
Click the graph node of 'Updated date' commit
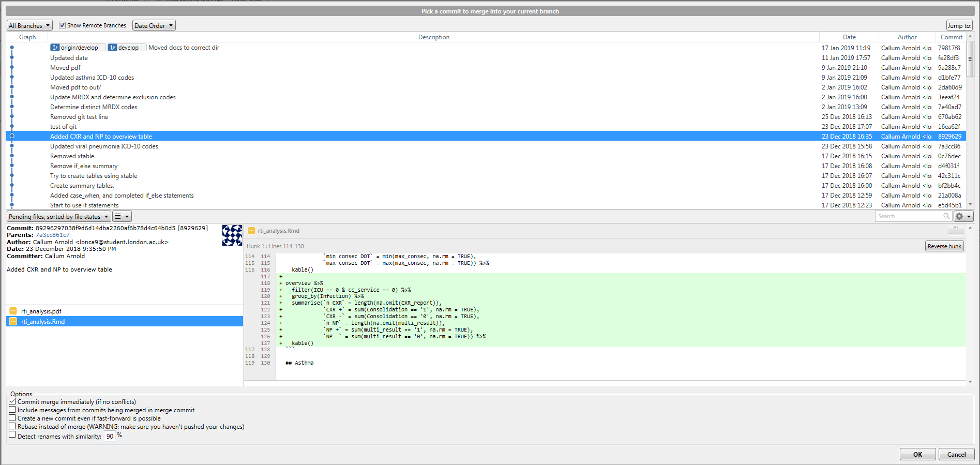point(12,57)
